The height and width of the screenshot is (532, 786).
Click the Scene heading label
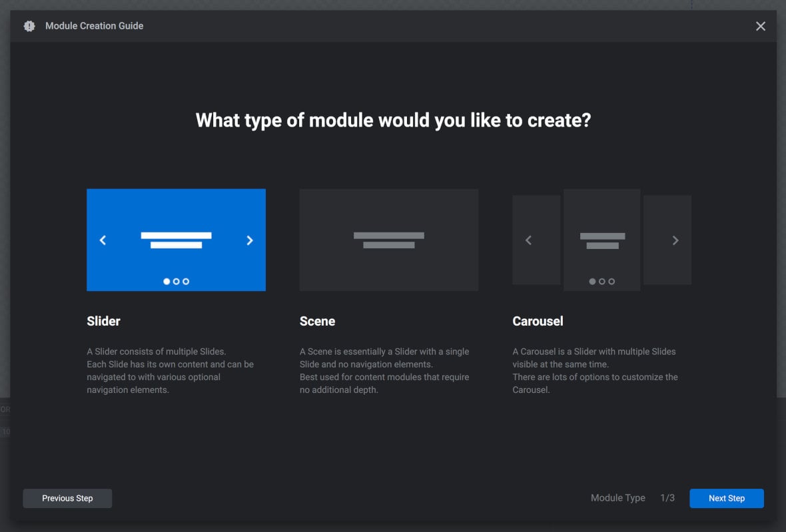[x=318, y=321]
